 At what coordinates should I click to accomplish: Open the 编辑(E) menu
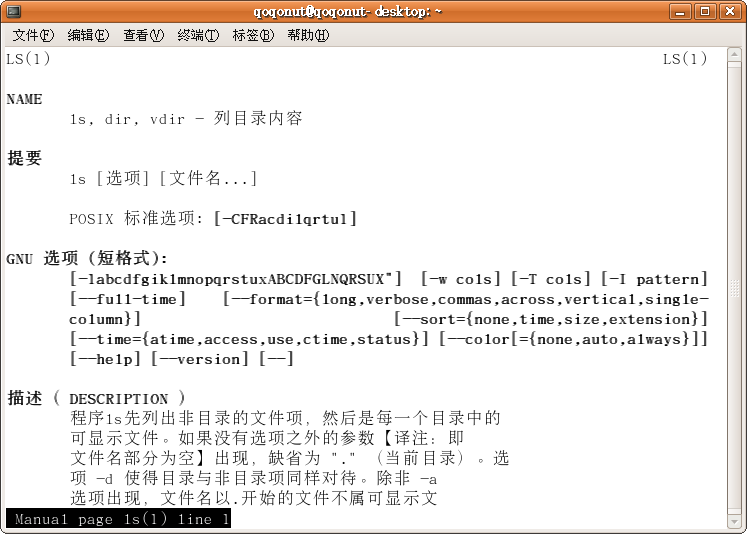[88, 35]
